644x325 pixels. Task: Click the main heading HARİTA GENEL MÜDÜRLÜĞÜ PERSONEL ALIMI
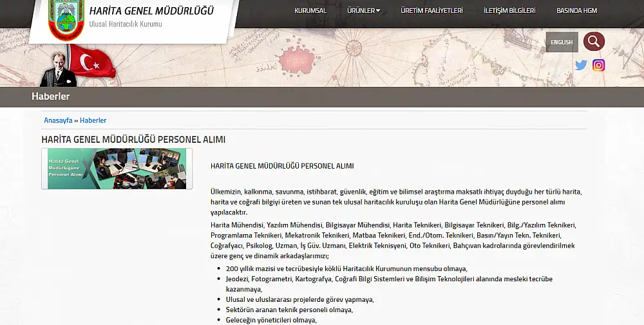pyautogui.click(x=133, y=140)
